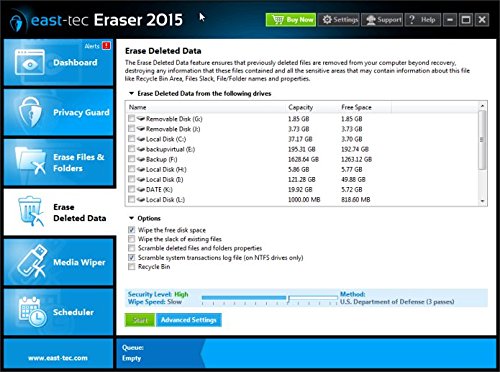Click the Support person icon
This screenshot has height=372, width=500.
pos(371,20)
